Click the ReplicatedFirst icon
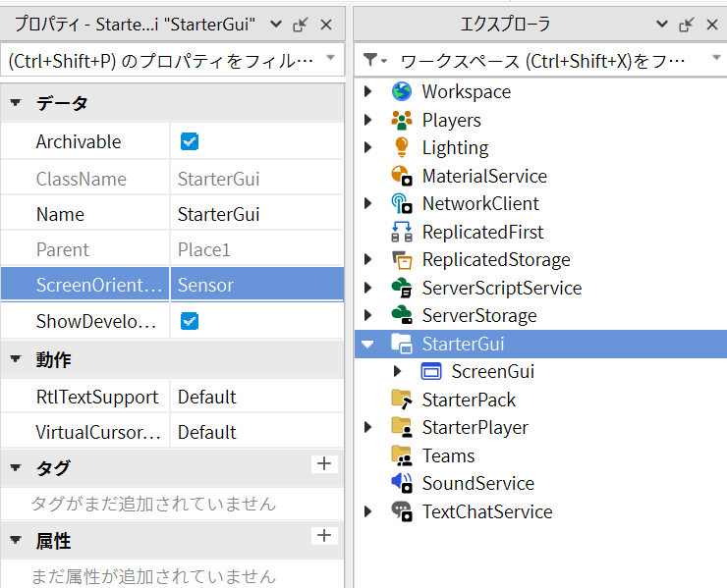This screenshot has width=727, height=588. pos(402,232)
